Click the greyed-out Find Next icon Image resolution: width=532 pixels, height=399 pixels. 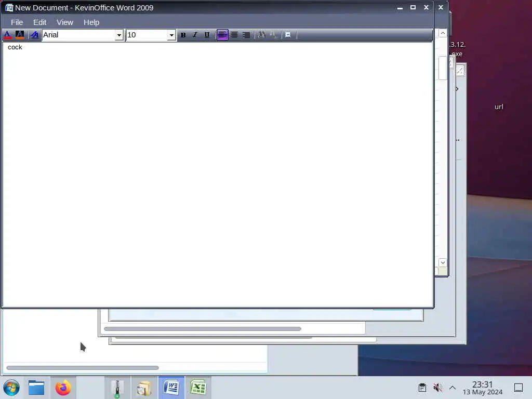click(273, 35)
